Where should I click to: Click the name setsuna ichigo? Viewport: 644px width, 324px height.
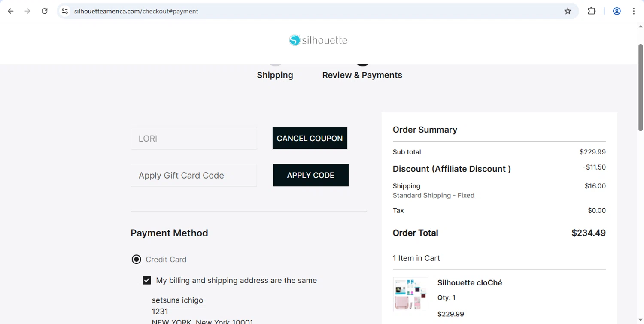click(177, 300)
